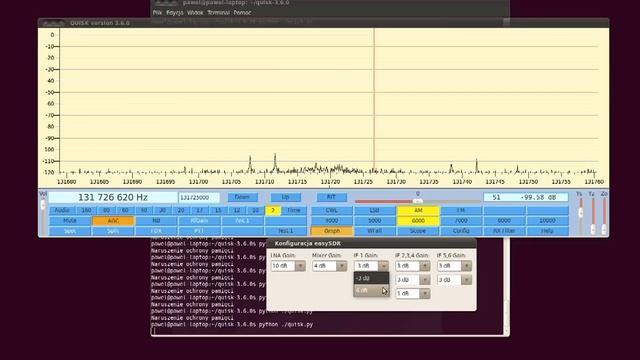The height and width of the screenshot is (360, 640).
Task: Select the yellow highlighted band button
Action: (x=273, y=211)
